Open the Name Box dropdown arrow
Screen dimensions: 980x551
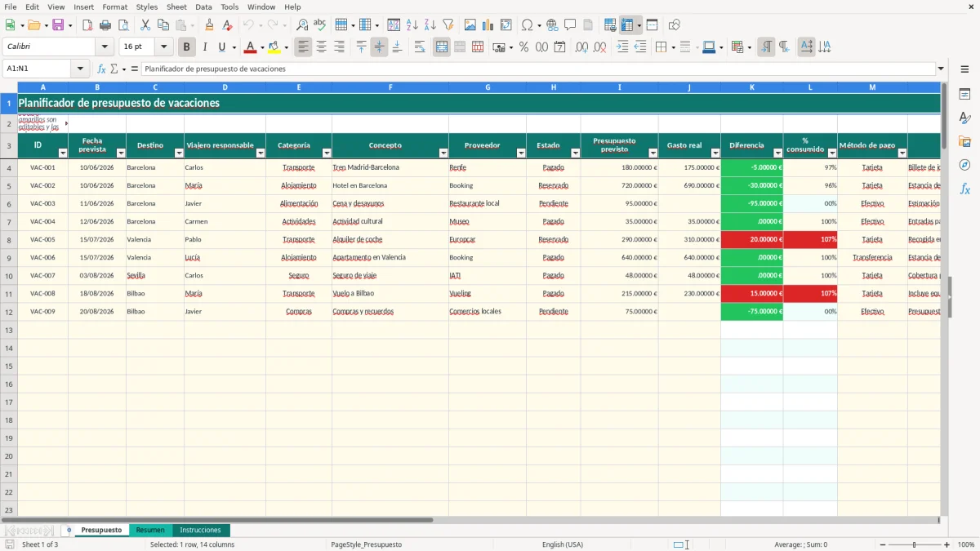80,69
